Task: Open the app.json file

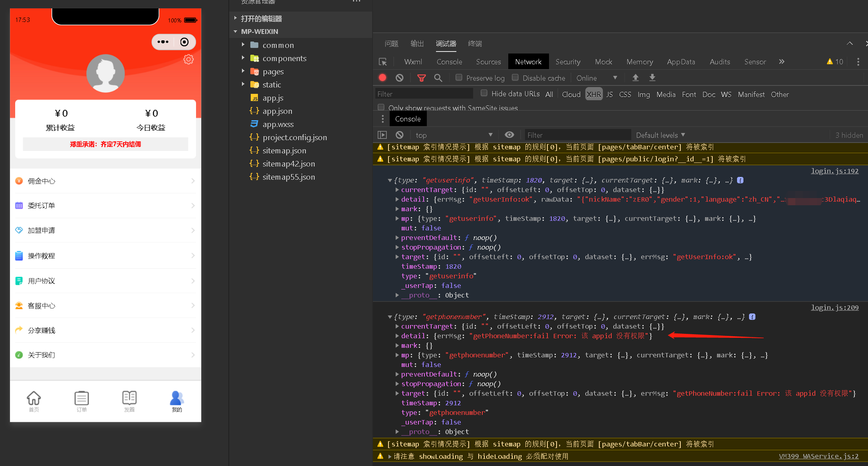Action: pos(277,111)
